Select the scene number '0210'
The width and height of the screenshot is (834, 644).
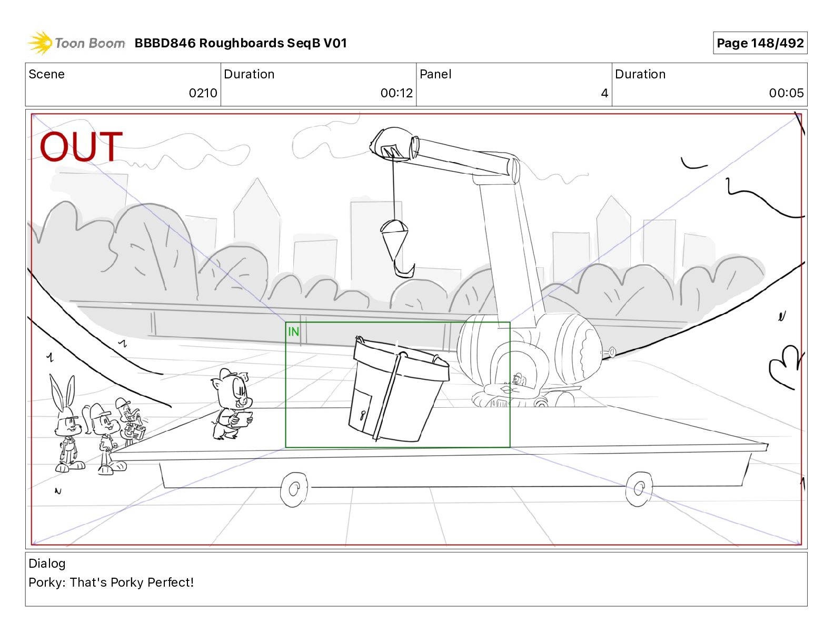click(203, 93)
